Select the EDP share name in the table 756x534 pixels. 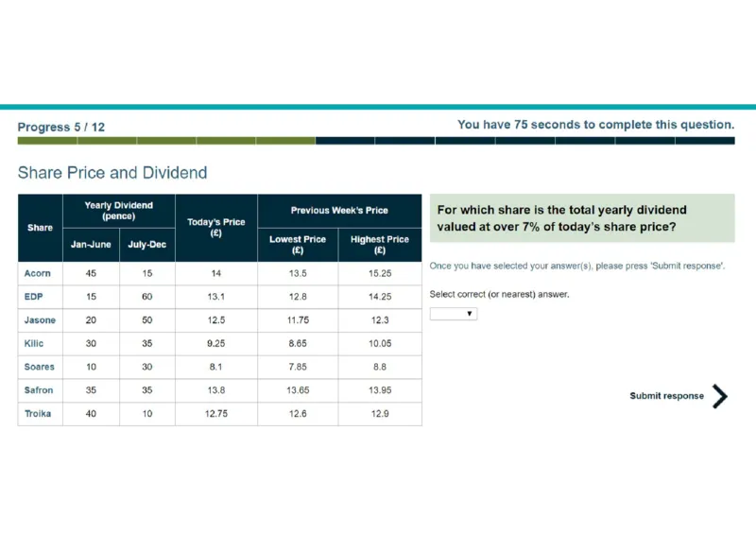(34, 297)
